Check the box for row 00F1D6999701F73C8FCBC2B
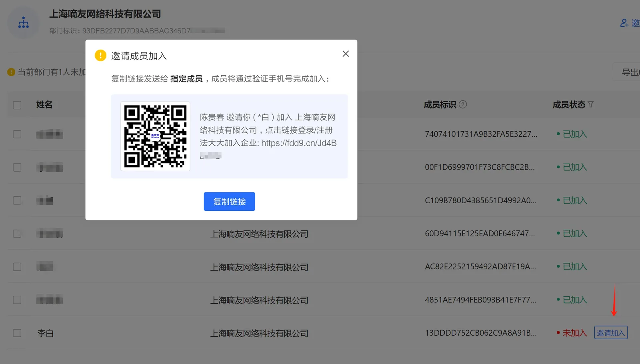The width and height of the screenshot is (640, 364). click(x=17, y=167)
